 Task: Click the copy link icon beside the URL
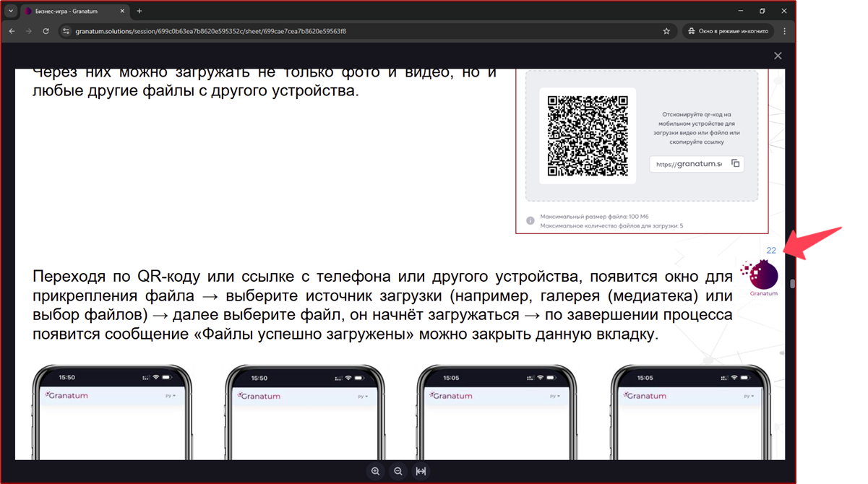(x=735, y=163)
